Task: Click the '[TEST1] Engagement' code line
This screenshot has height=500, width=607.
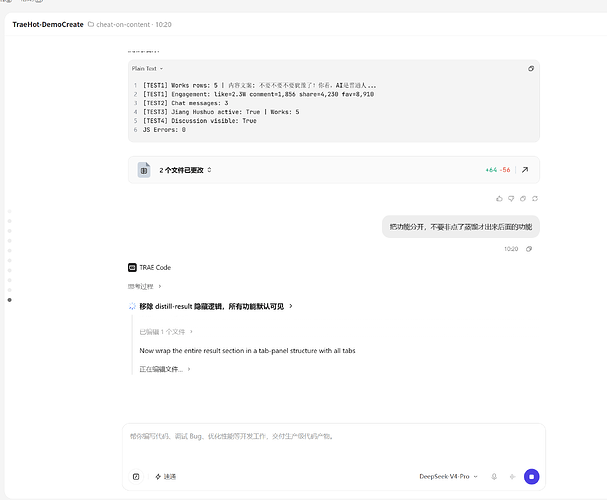Action: 258,94
